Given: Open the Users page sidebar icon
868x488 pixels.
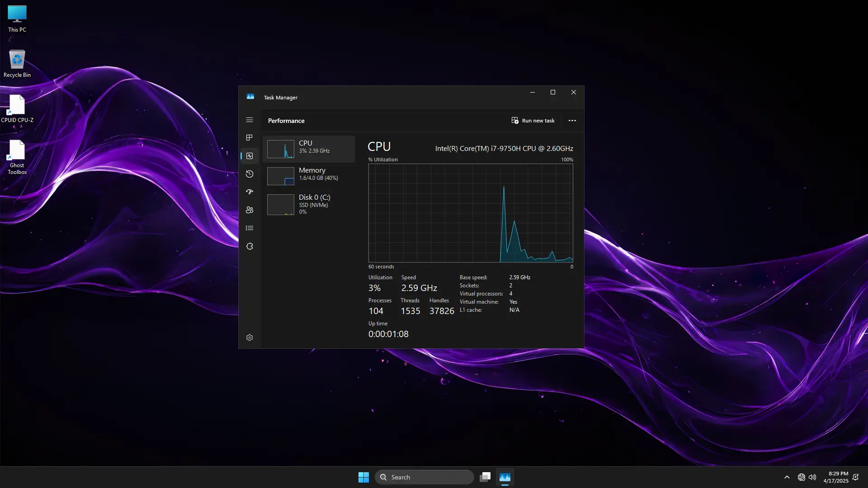Looking at the screenshot, I should pos(250,210).
